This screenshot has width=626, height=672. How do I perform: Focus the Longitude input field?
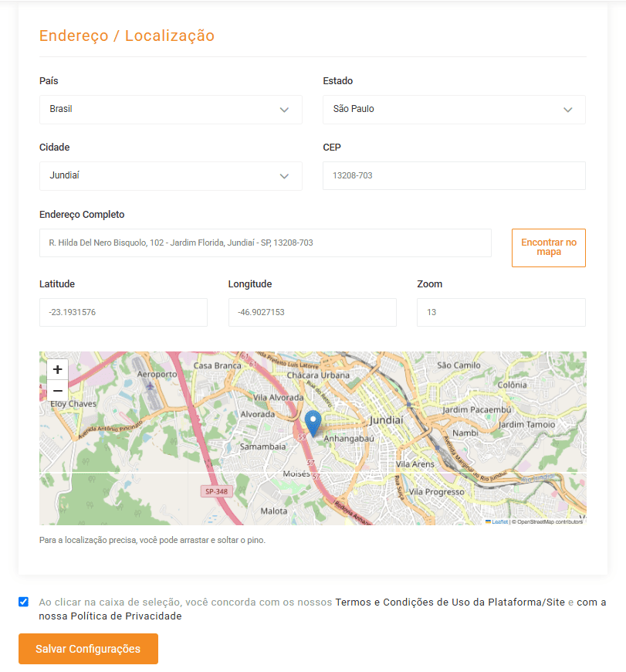(x=312, y=313)
